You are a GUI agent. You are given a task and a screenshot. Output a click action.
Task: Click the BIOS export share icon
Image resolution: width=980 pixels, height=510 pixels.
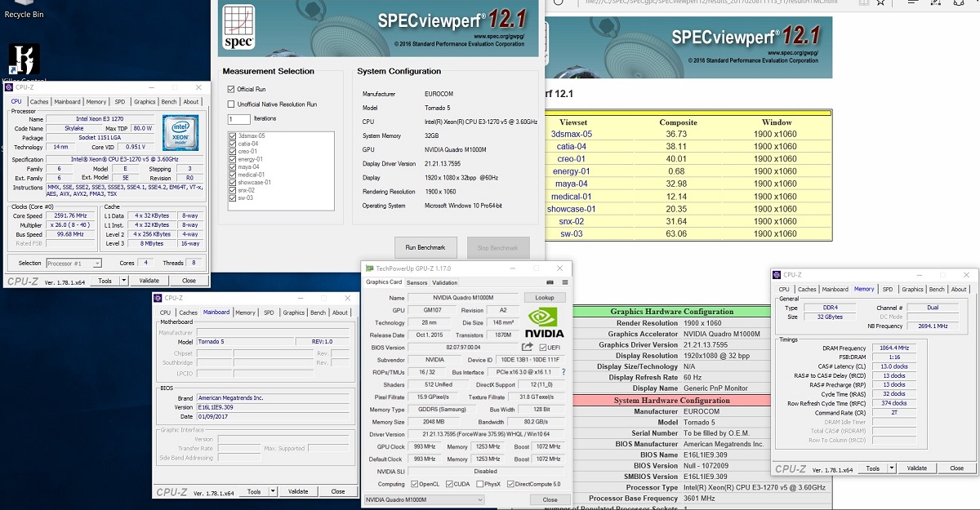(x=528, y=347)
